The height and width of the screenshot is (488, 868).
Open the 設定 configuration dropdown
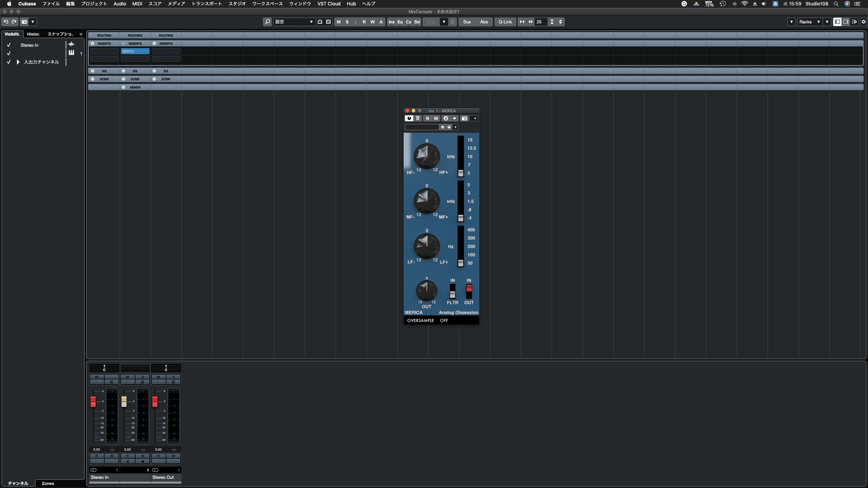(294, 22)
